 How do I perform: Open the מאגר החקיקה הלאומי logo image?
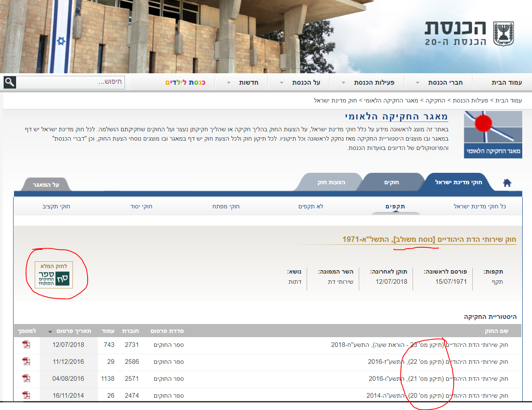point(493,135)
